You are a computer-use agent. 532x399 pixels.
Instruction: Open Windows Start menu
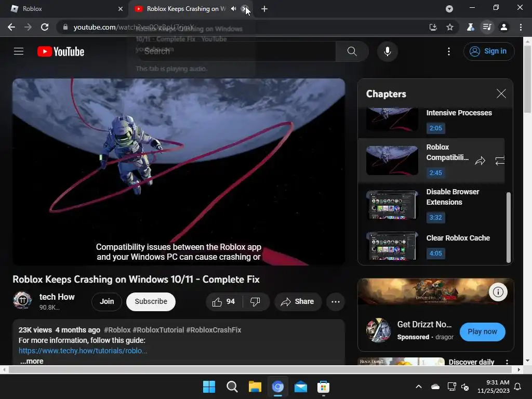[209, 387]
